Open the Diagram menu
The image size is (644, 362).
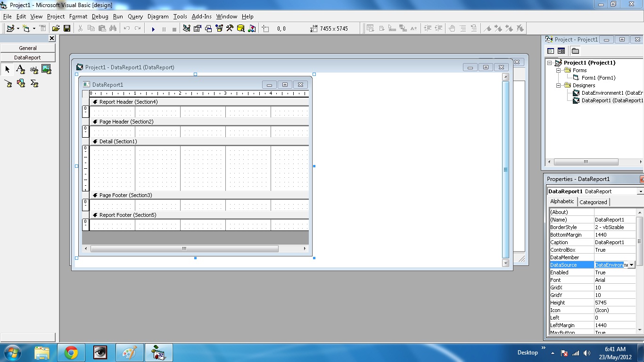coord(157,16)
